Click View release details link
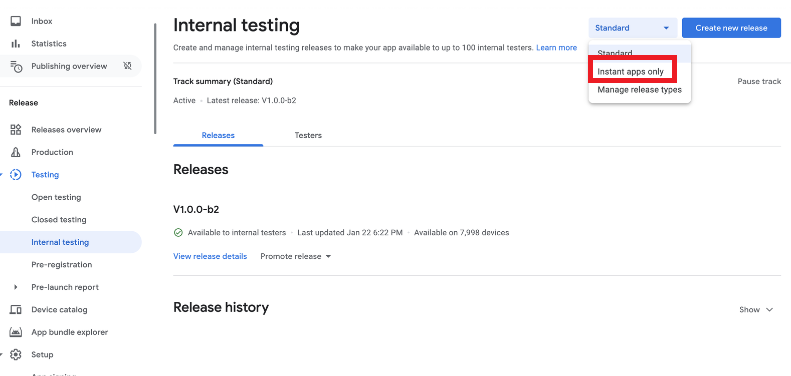 [210, 256]
